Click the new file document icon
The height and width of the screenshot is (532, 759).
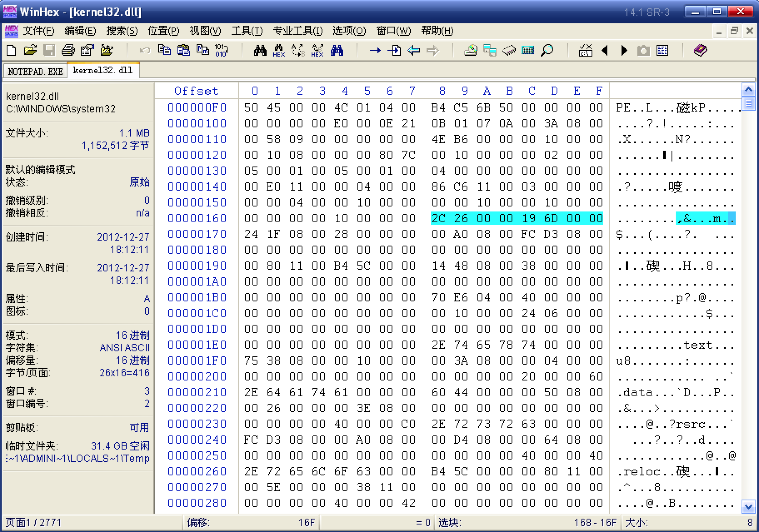click(x=10, y=50)
